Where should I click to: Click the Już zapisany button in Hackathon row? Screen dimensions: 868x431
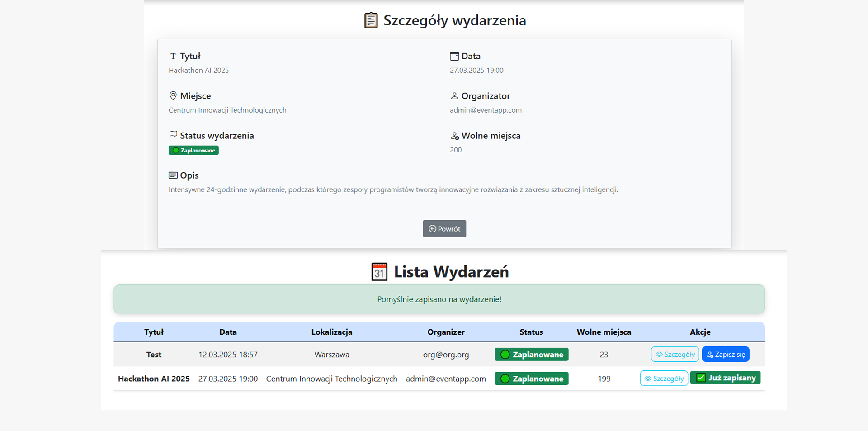[x=726, y=378]
